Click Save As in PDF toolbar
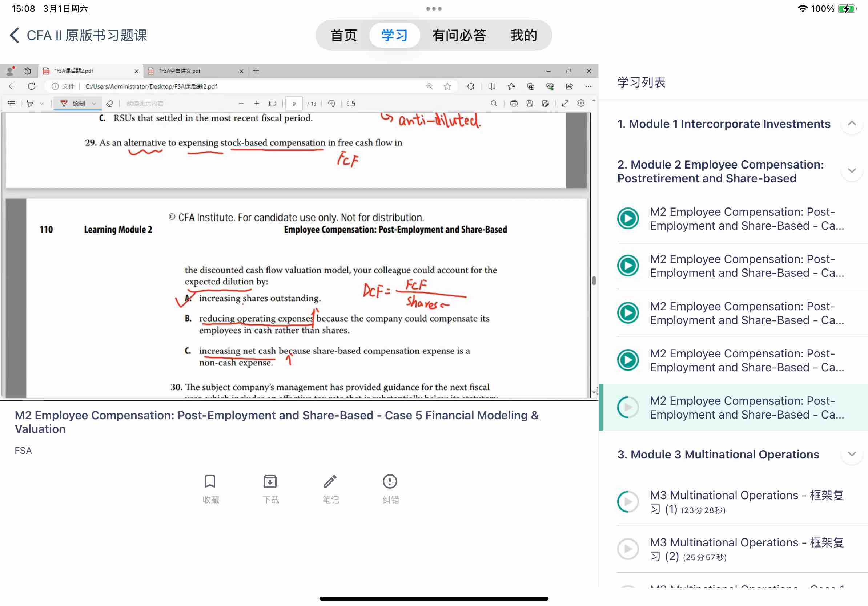Image resolution: width=868 pixels, height=606 pixels. pos(545,104)
